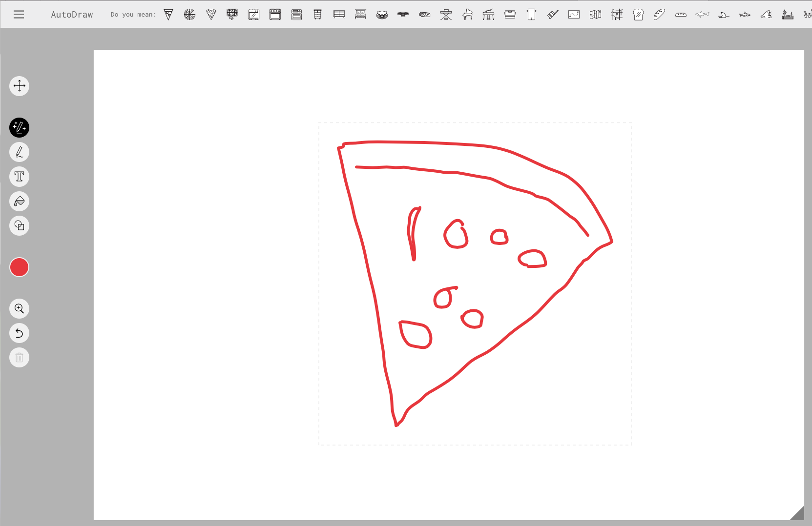Open the Shape tool
The height and width of the screenshot is (526, 812).
pos(20,225)
